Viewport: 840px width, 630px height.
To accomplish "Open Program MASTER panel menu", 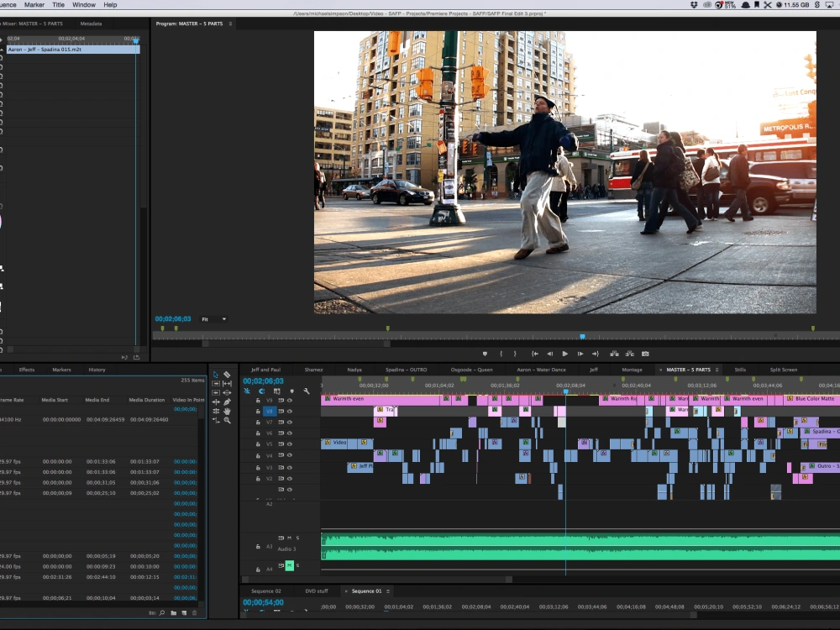I will [230, 24].
